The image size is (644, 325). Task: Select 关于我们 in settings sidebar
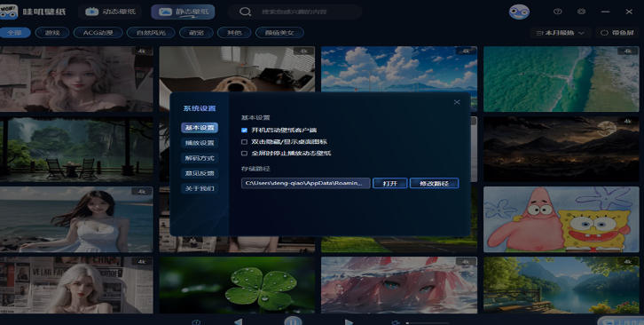coord(200,189)
